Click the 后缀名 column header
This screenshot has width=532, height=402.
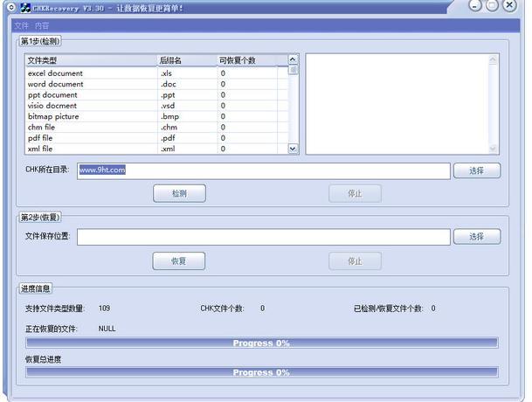tap(187, 60)
